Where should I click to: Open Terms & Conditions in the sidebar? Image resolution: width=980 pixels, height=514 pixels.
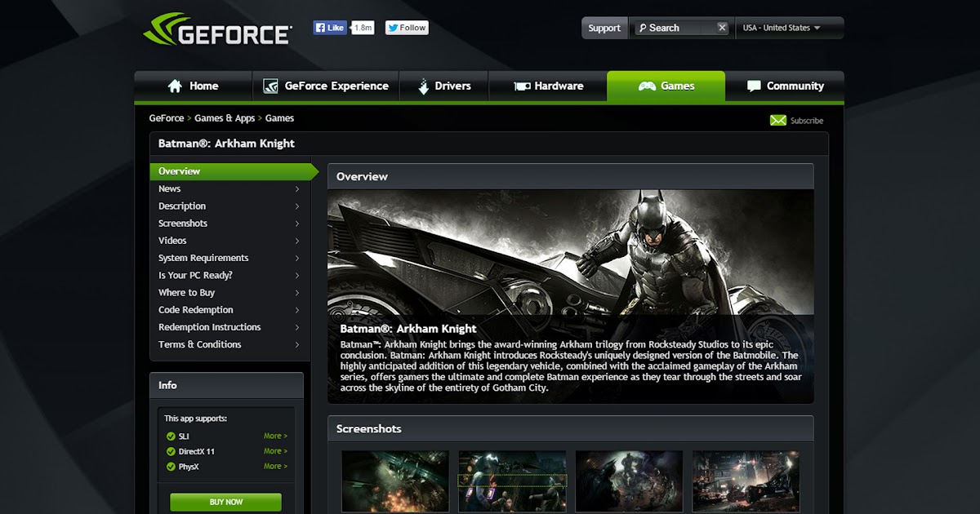(229, 344)
